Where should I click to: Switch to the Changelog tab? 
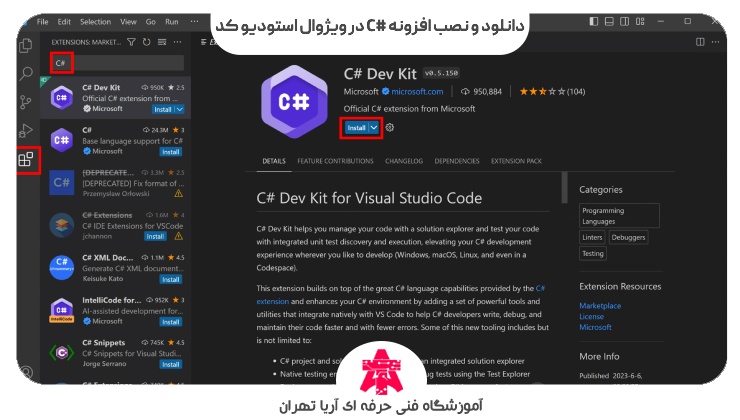pos(404,161)
